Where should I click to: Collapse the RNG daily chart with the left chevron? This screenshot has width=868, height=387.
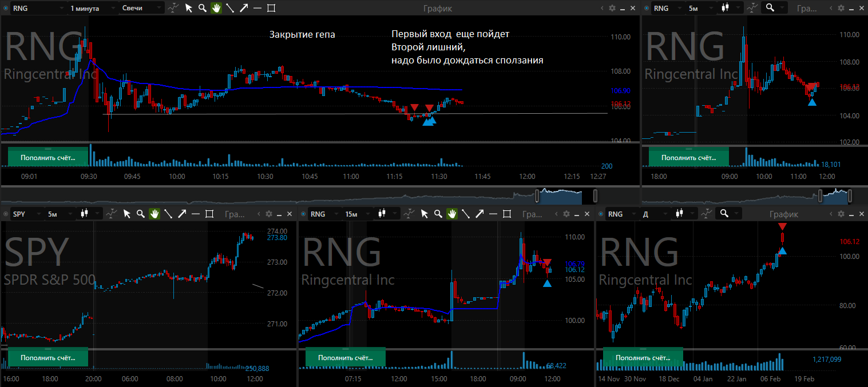(832, 214)
